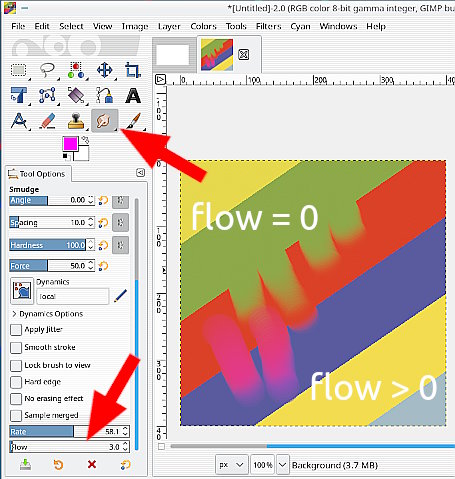Select the Rectangle Select tool
This screenshot has height=479, width=455.
pyautogui.click(x=19, y=70)
